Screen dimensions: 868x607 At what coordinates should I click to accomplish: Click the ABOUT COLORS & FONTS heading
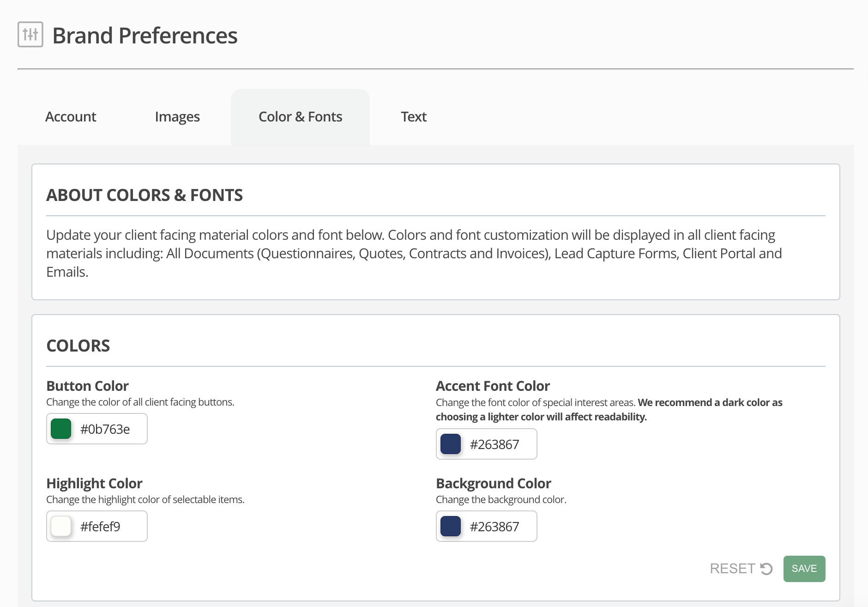click(x=145, y=195)
